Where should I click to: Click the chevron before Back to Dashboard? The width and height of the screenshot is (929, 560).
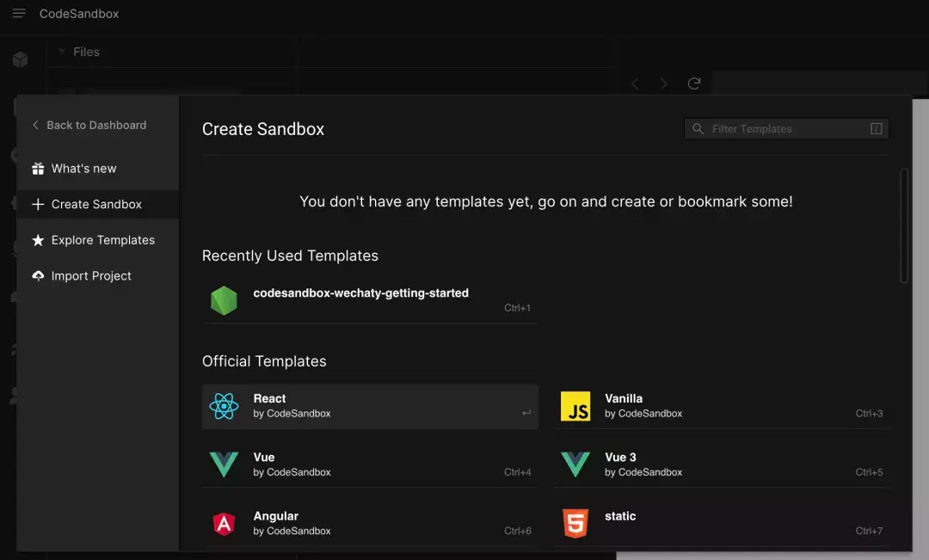34,125
